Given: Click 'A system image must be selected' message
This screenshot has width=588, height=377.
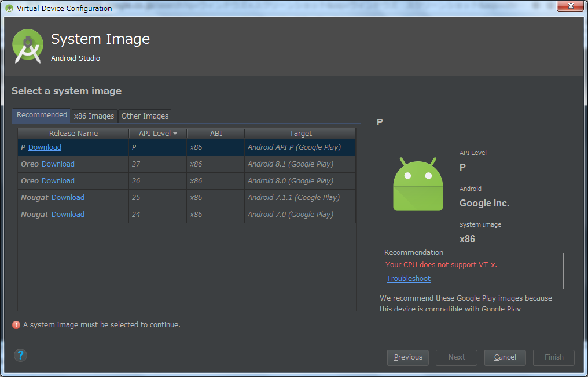Looking at the screenshot, I should [102, 325].
